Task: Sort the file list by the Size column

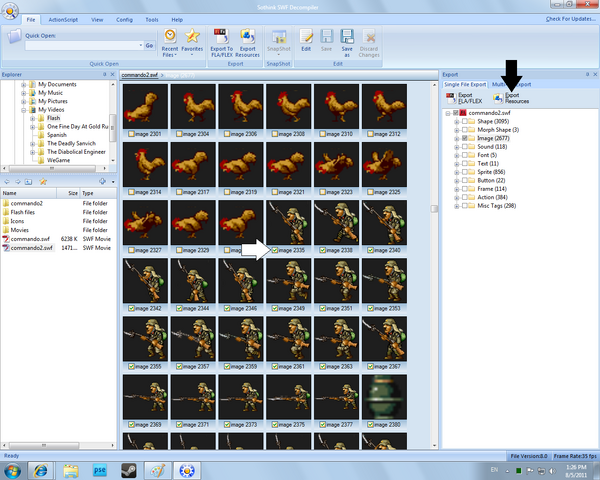Action: tap(68, 193)
